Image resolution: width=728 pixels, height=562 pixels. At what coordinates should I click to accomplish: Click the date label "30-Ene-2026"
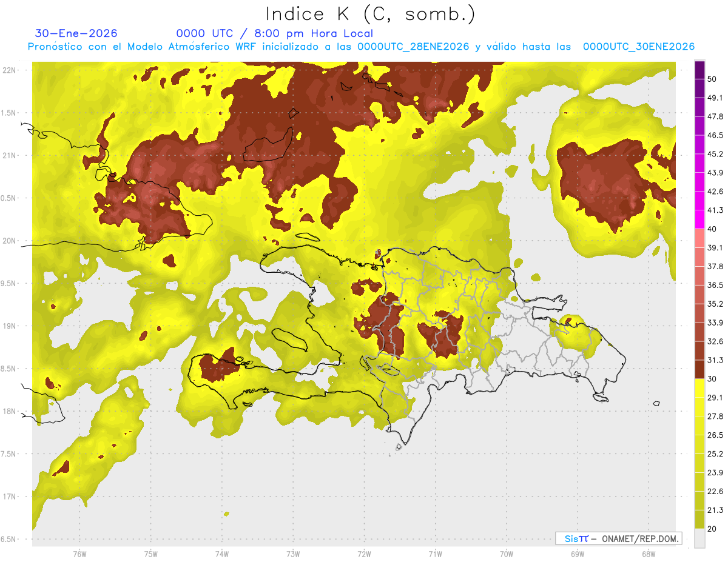click(76, 33)
